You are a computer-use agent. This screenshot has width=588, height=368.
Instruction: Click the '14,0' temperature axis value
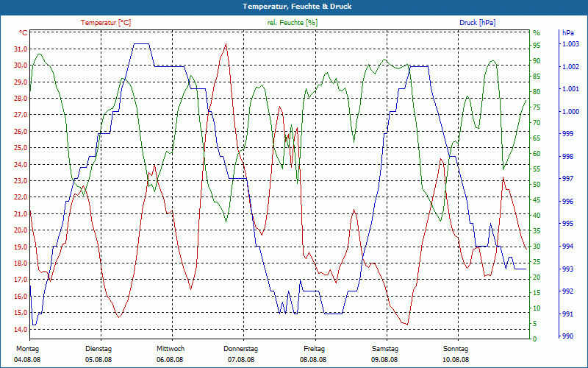21,329
